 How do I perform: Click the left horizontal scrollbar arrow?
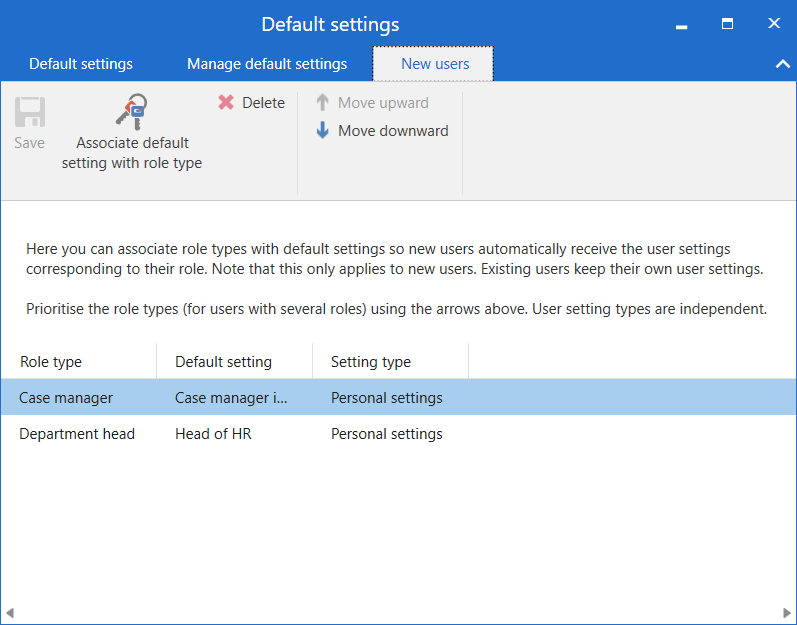click(9, 613)
